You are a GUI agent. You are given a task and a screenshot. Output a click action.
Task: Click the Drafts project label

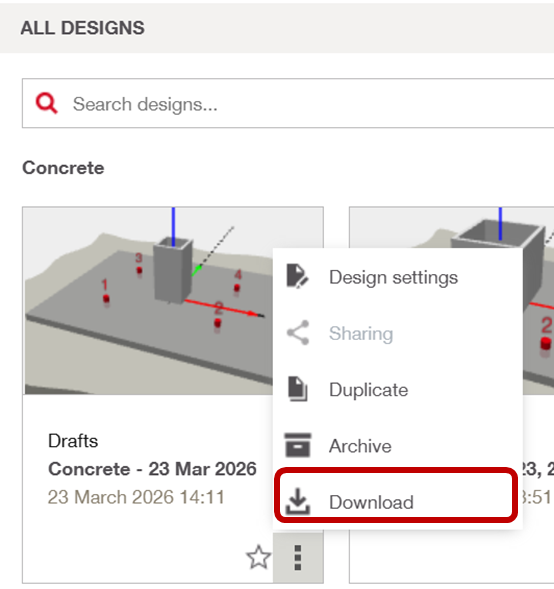(x=73, y=441)
